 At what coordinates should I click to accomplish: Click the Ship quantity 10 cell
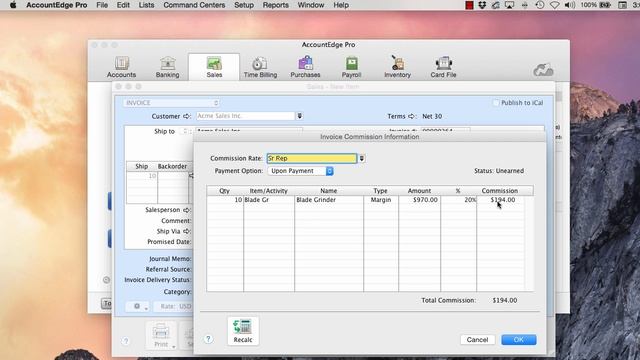click(142, 176)
